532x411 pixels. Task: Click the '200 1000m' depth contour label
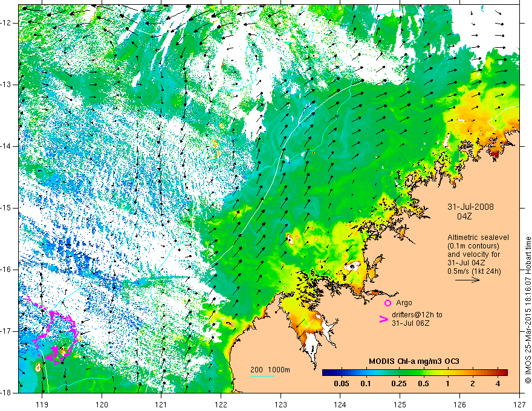270,370
